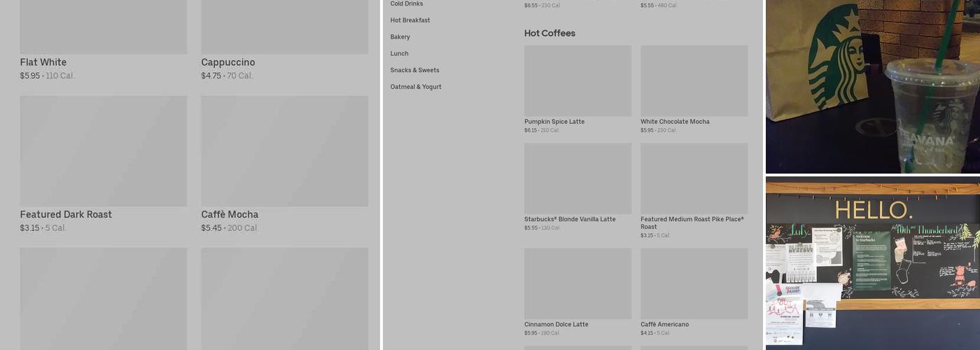Viewport: 980px width, 350px height.
Task: Click the Cappuccino item name
Action: tap(228, 62)
